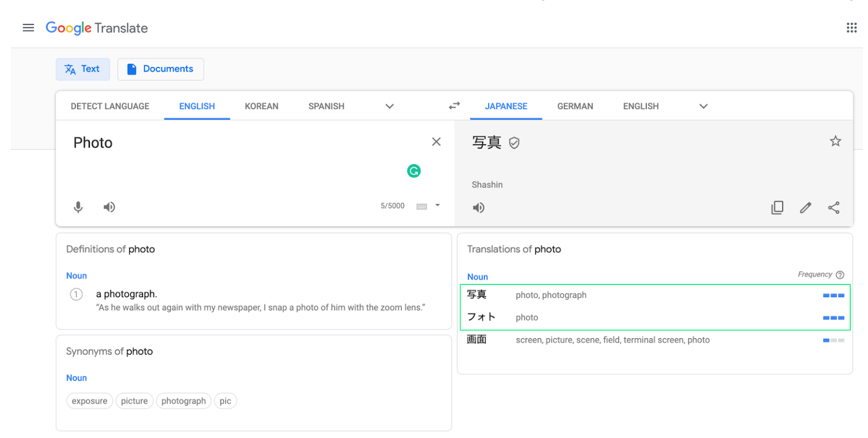Image resolution: width=868 pixels, height=438 pixels.
Task: Click the Shashin romanization text
Action: click(487, 185)
